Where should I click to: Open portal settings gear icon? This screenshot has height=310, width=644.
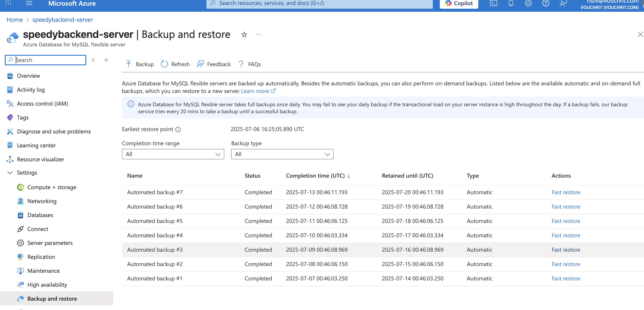pos(528,3)
